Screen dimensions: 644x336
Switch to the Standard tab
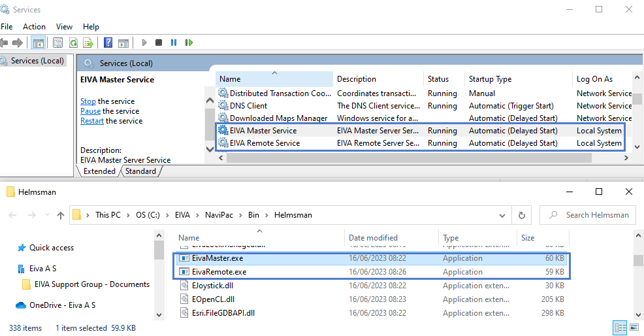click(140, 171)
